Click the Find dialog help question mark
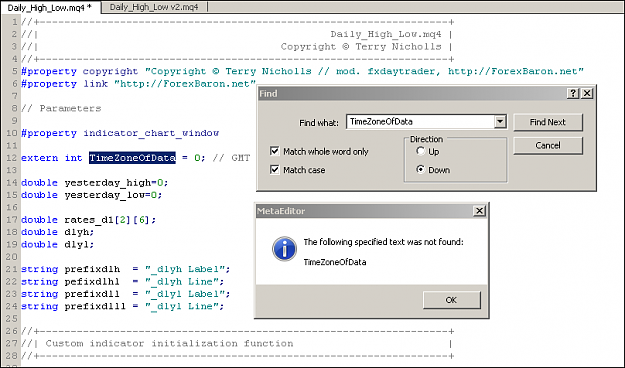Viewport: 625px width, 368px height. click(x=573, y=93)
